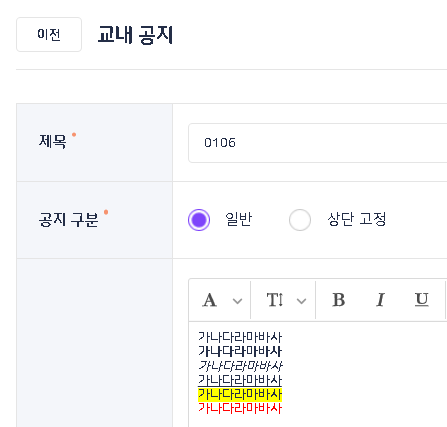This screenshot has width=447, height=427.
Task: Click the yellow highlighted text line
Action: (x=240, y=394)
